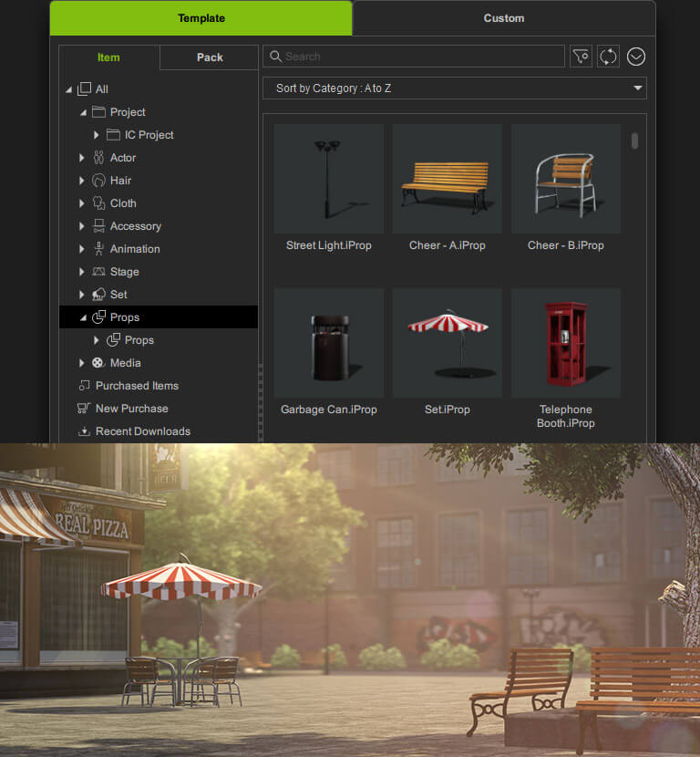The image size is (700, 757).
Task: Click the Set tree-and-house icon
Action: tap(99, 294)
